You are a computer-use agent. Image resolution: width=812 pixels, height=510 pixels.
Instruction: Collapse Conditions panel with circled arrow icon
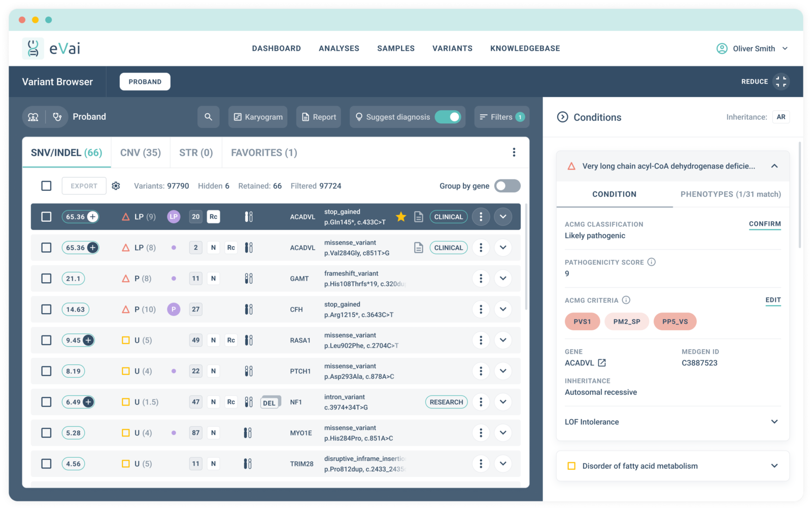pyautogui.click(x=562, y=117)
